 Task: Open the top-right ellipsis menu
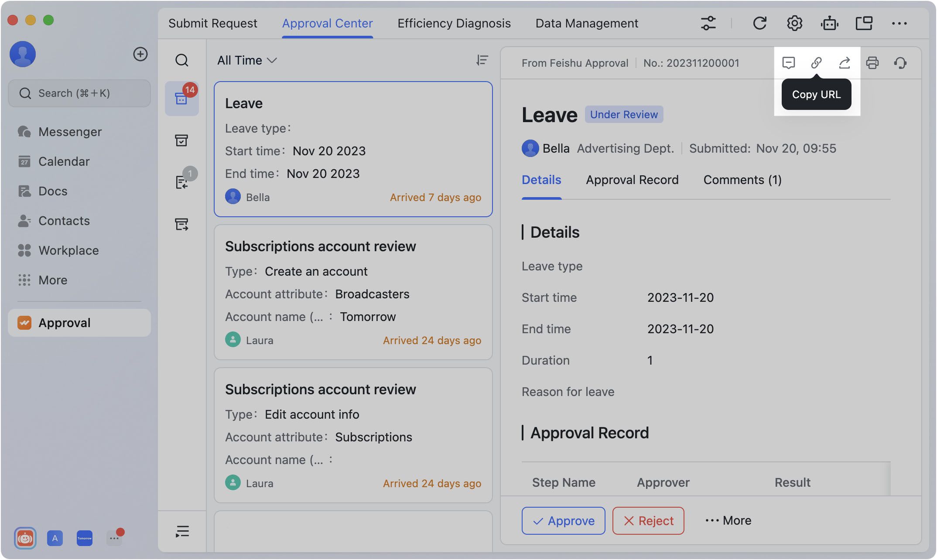coord(900,23)
